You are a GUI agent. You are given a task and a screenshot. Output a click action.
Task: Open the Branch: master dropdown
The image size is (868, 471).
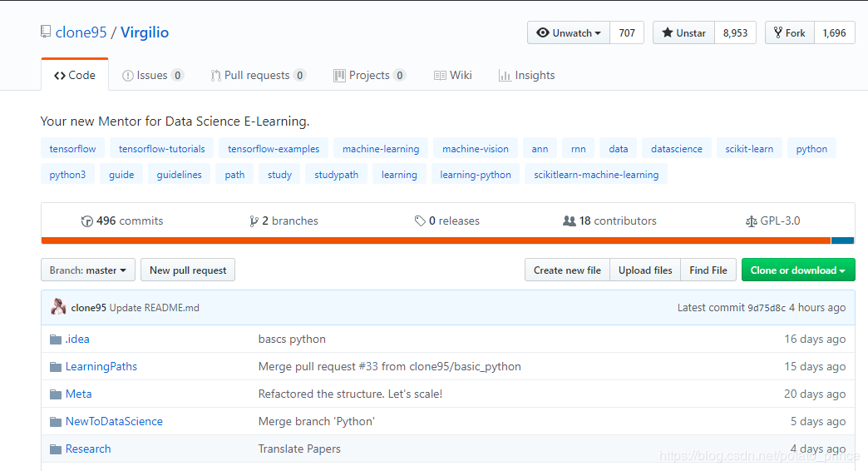tap(88, 270)
